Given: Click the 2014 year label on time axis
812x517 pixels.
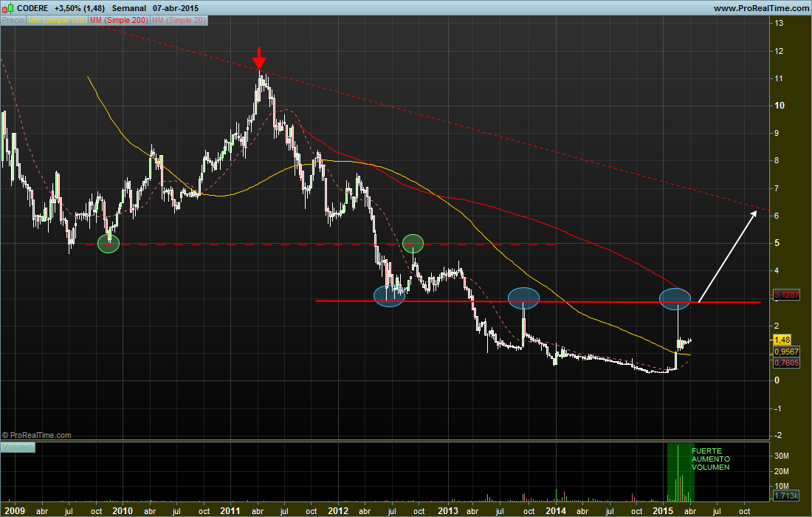Looking at the screenshot, I should 556,511.
